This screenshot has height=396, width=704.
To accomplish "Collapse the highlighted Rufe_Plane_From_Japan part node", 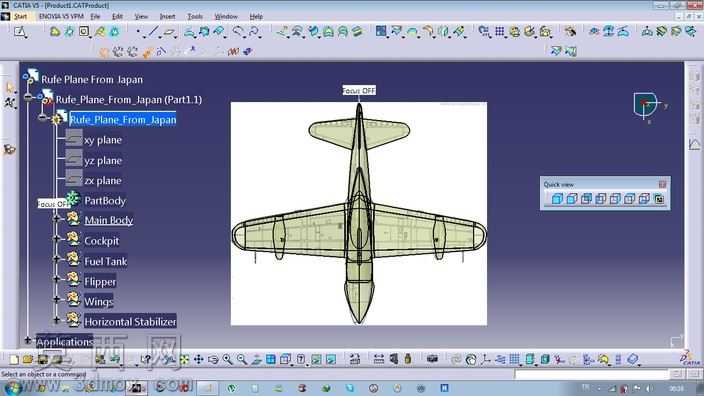I will 42,118.
